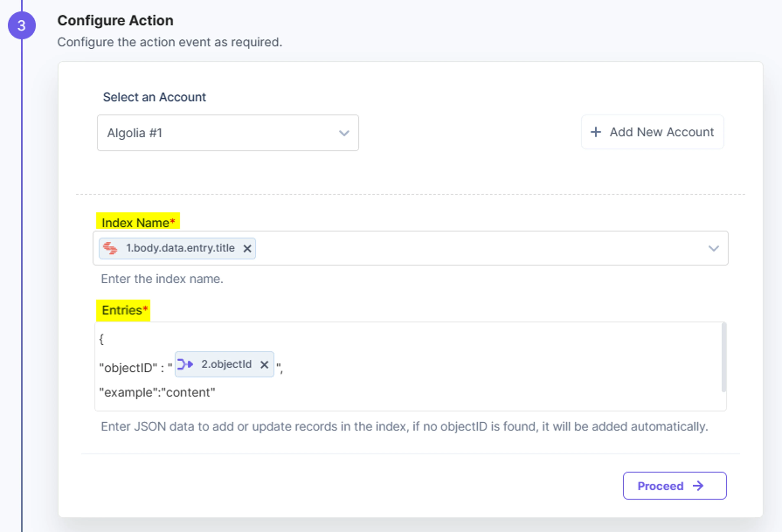Click the Proceed button
The image size is (782, 532).
(675, 486)
